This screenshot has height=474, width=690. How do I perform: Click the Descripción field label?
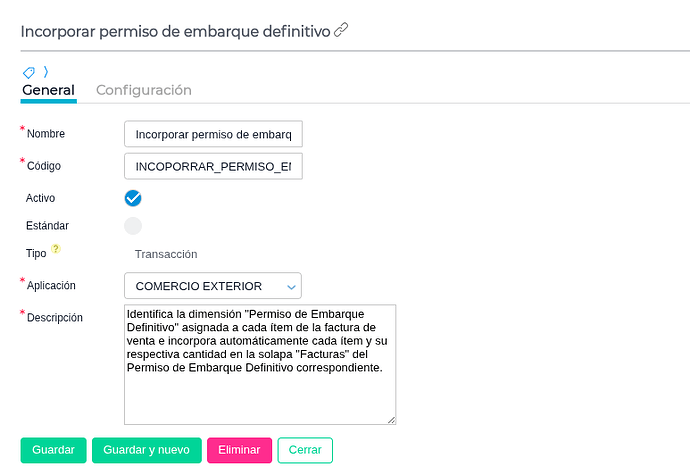[x=55, y=318]
